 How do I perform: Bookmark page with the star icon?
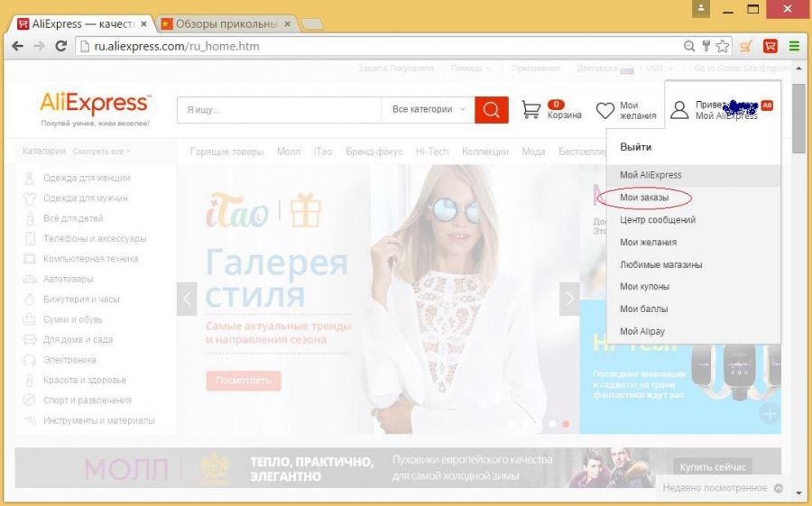(721, 46)
